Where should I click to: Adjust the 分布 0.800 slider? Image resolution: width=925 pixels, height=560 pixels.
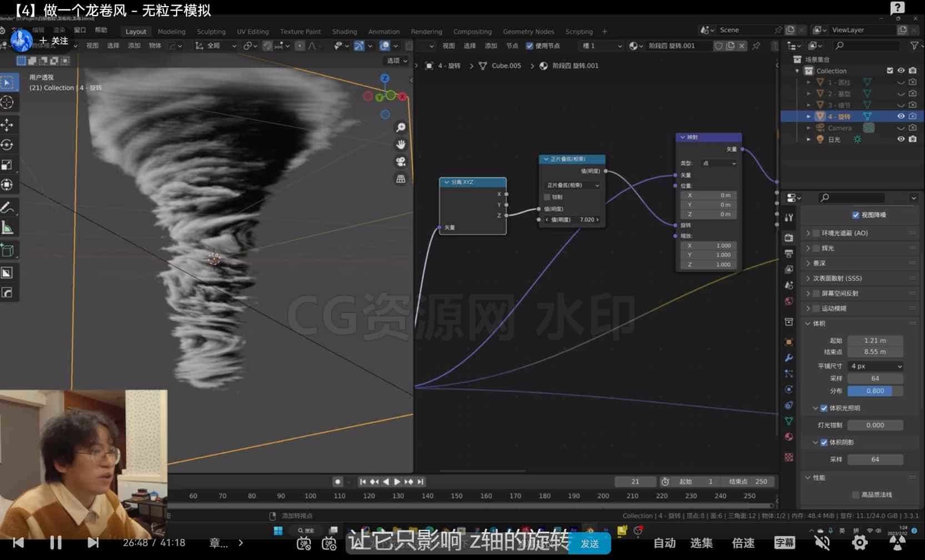tap(875, 391)
